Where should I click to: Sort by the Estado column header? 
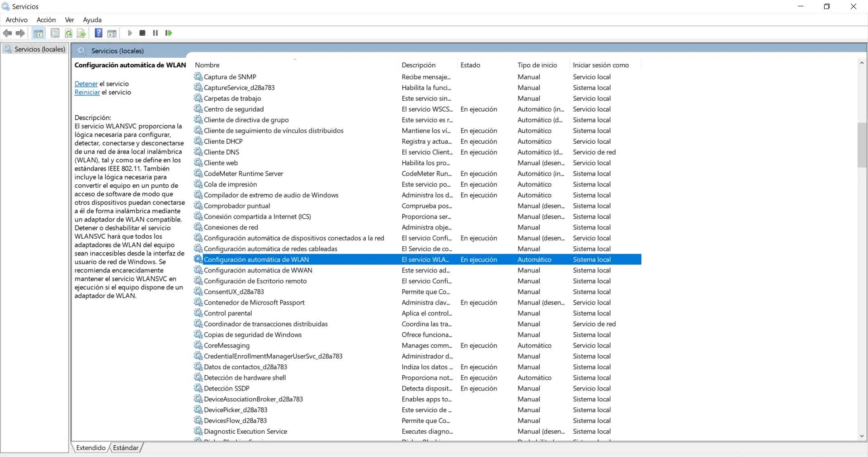pos(486,65)
